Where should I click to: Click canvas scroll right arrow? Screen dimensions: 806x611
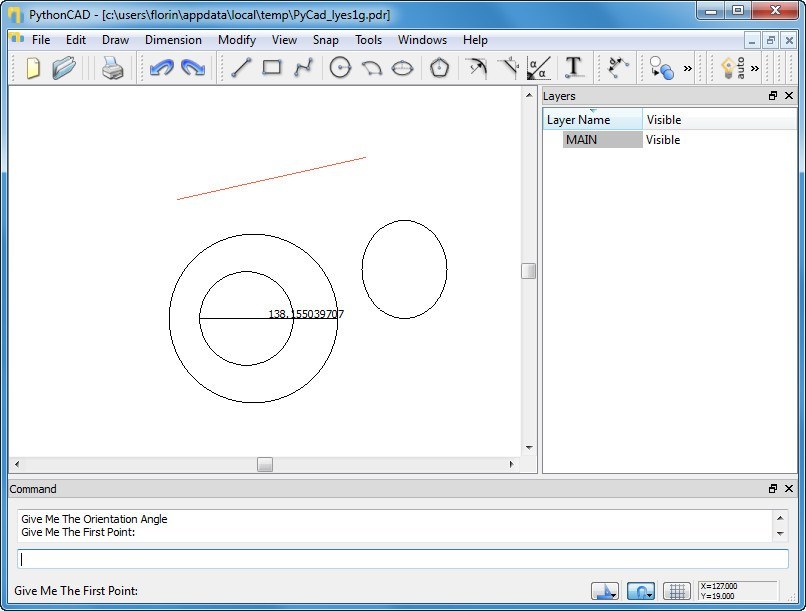(x=511, y=465)
